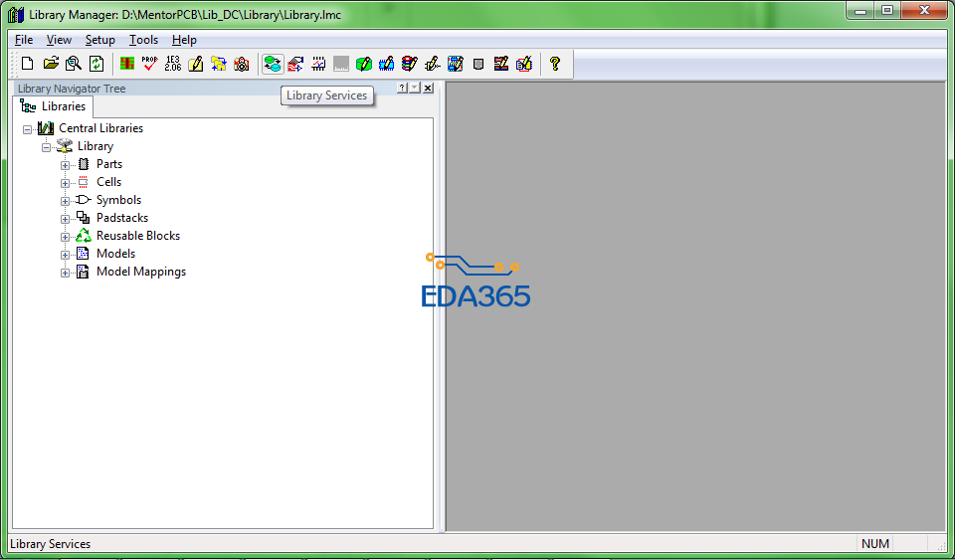The width and height of the screenshot is (955, 560).
Task: Click the magnifier search toolbar icon
Action: tap(74, 64)
